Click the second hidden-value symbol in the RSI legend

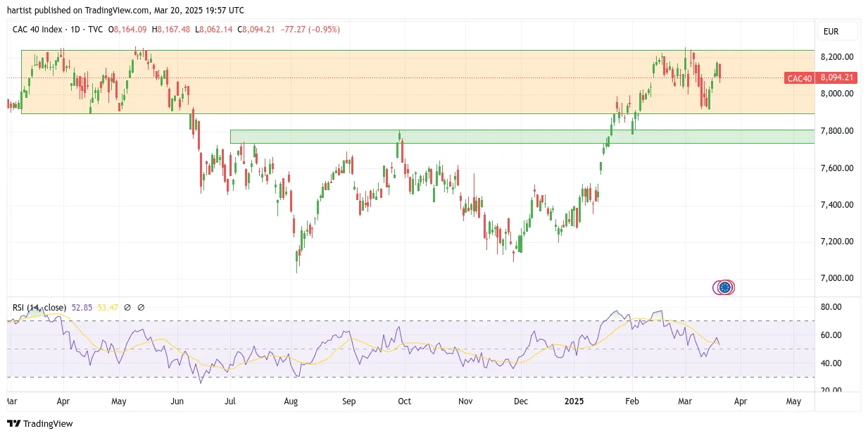pyautogui.click(x=141, y=307)
